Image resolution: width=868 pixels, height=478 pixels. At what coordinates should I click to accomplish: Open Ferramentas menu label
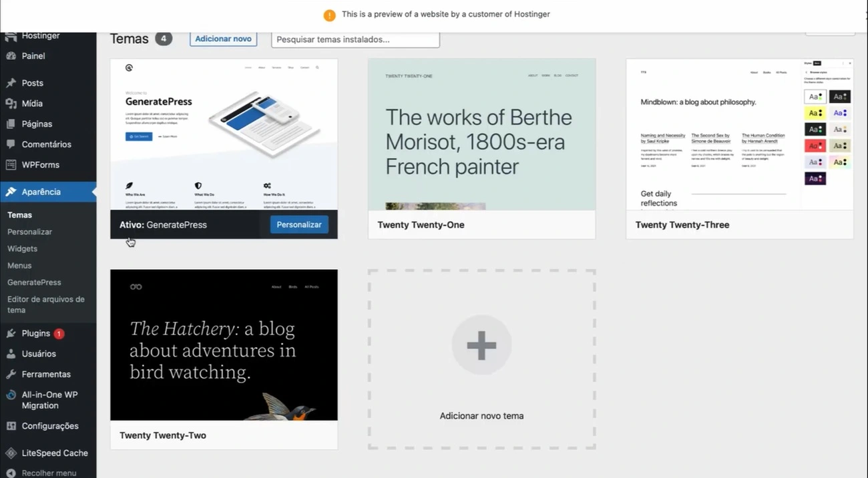[x=46, y=375]
